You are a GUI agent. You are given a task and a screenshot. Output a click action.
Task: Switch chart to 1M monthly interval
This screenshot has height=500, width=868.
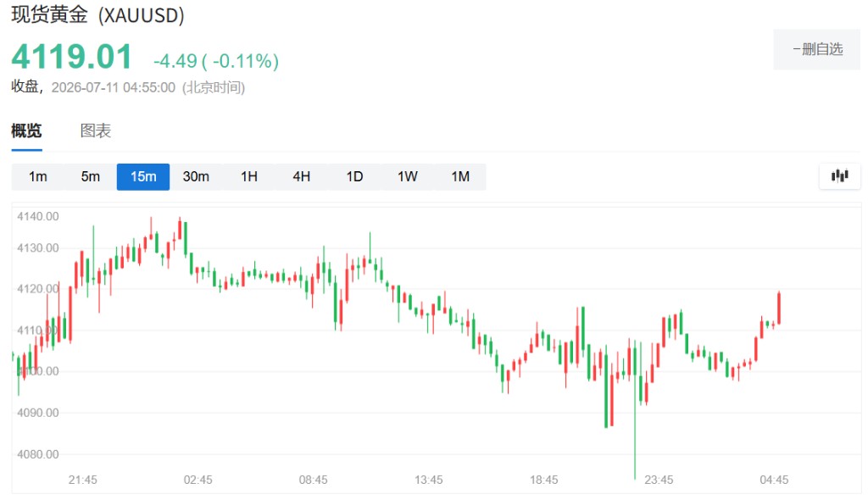click(x=460, y=176)
